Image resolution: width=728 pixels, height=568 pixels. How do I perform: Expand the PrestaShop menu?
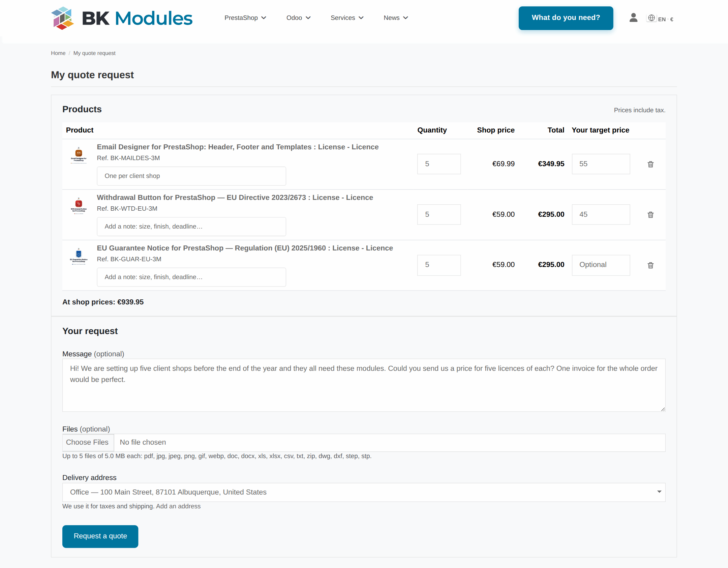click(x=245, y=18)
